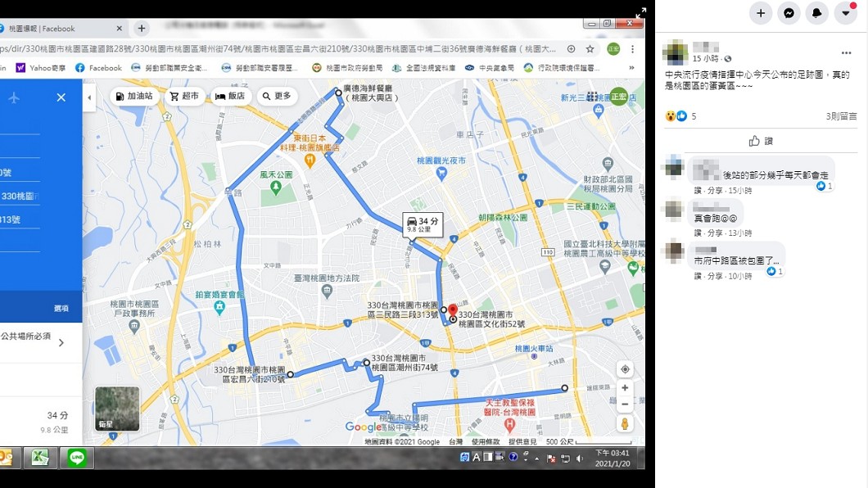
Task: Click the 選項 route options button
Action: coord(61,308)
